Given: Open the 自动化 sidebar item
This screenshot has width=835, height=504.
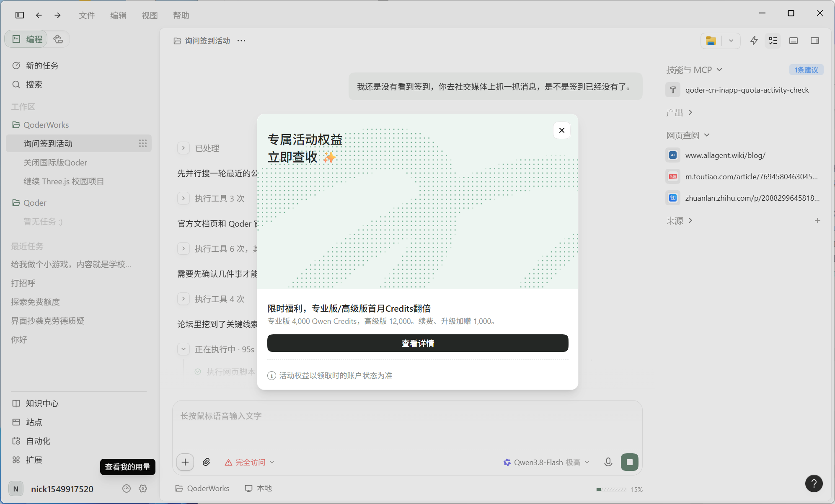Looking at the screenshot, I should point(78,441).
